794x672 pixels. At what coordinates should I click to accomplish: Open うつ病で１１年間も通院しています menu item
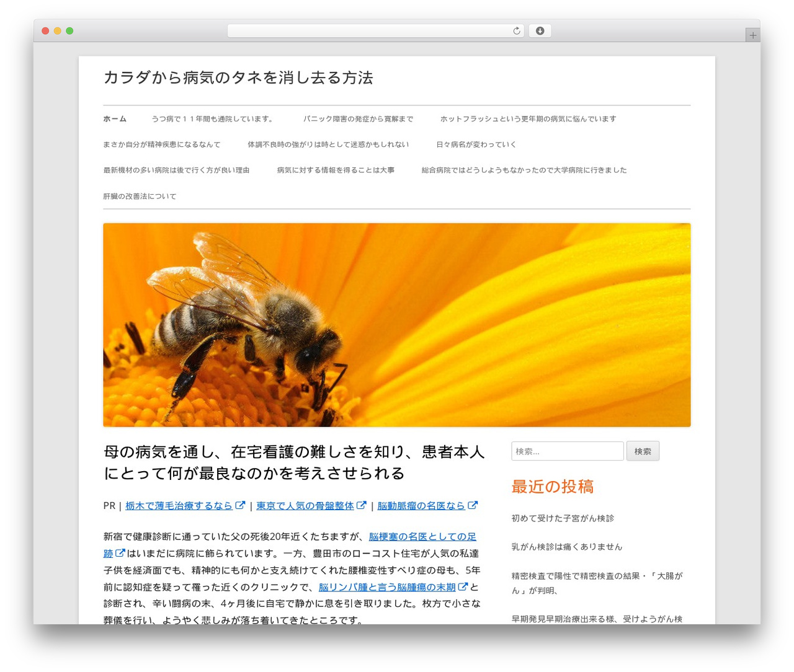pos(213,119)
